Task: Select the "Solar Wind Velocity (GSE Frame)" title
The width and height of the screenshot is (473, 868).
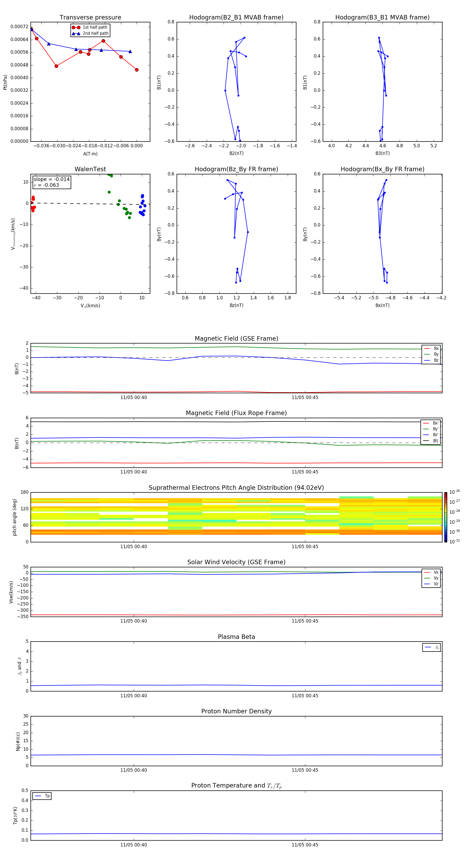Action: (x=236, y=562)
